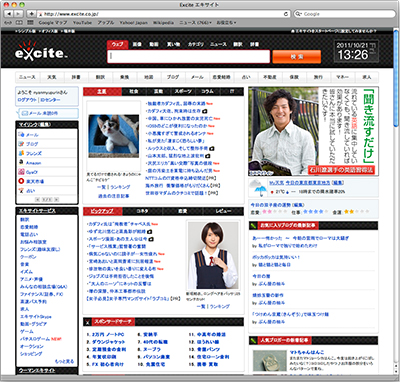The image size is (400, 382).
Task: Click the magnifier icon in Google search box
Action: [298, 14]
